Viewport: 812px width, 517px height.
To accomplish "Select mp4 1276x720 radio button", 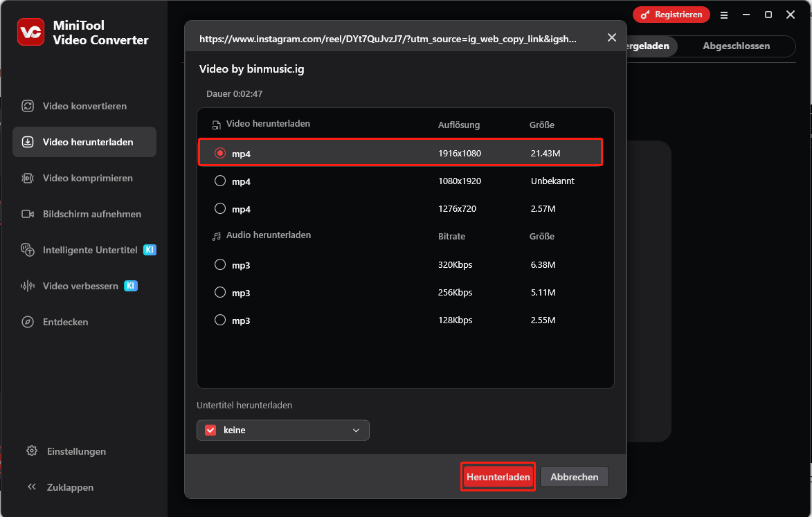I will pyautogui.click(x=220, y=208).
